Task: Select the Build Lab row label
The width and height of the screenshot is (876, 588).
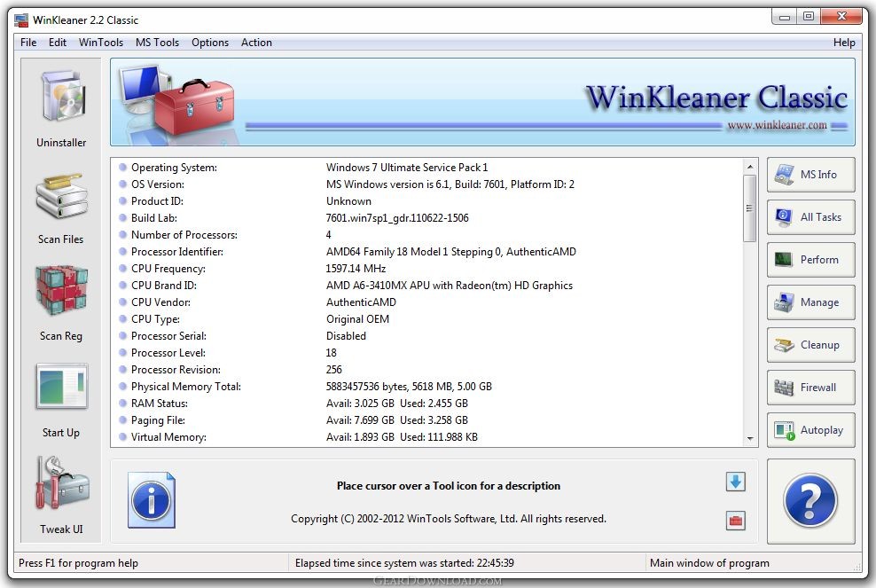Action: [x=154, y=218]
